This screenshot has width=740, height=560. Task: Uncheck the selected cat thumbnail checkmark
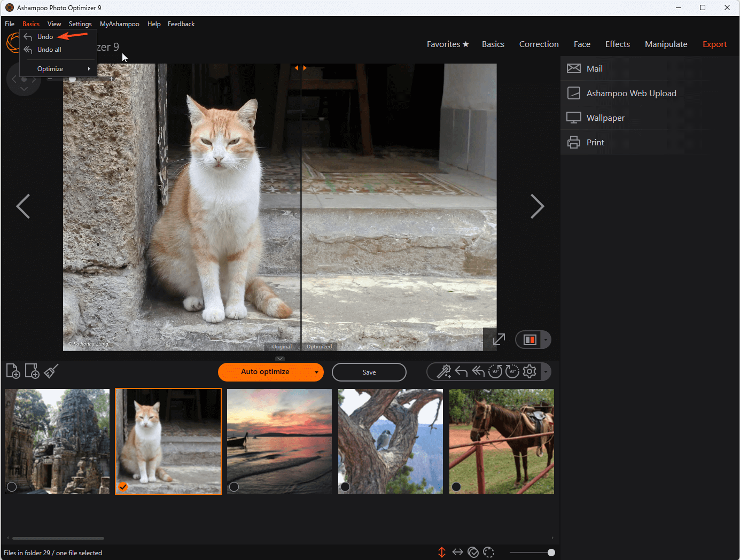123,486
